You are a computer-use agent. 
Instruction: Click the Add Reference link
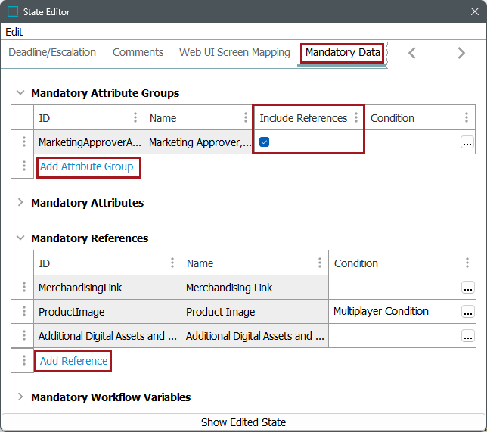[x=73, y=361]
